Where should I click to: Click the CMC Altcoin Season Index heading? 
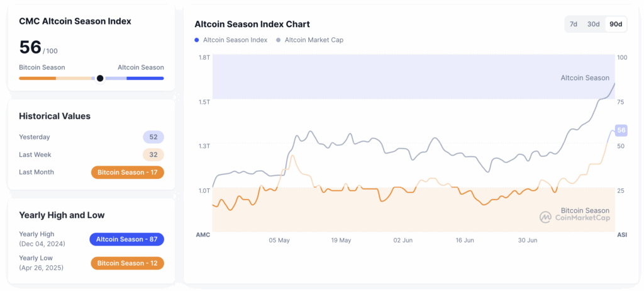[x=75, y=21]
